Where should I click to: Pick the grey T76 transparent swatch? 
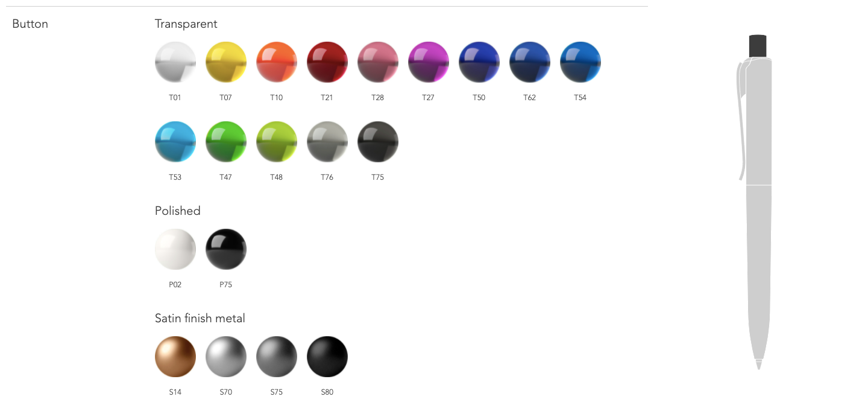(327, 142)
